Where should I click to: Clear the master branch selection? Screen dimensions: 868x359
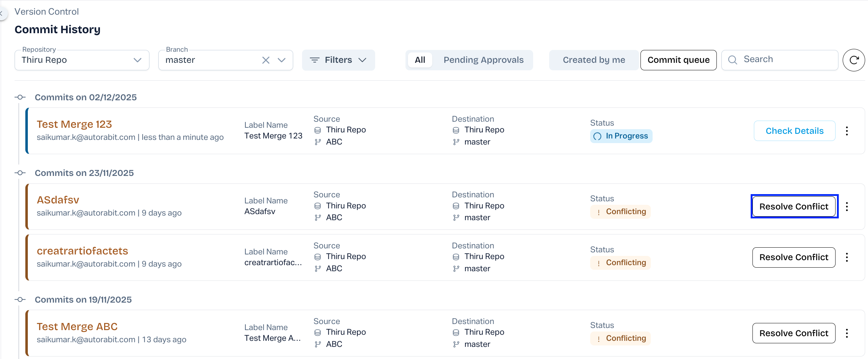pyautogui.click(x=266, y=60)
